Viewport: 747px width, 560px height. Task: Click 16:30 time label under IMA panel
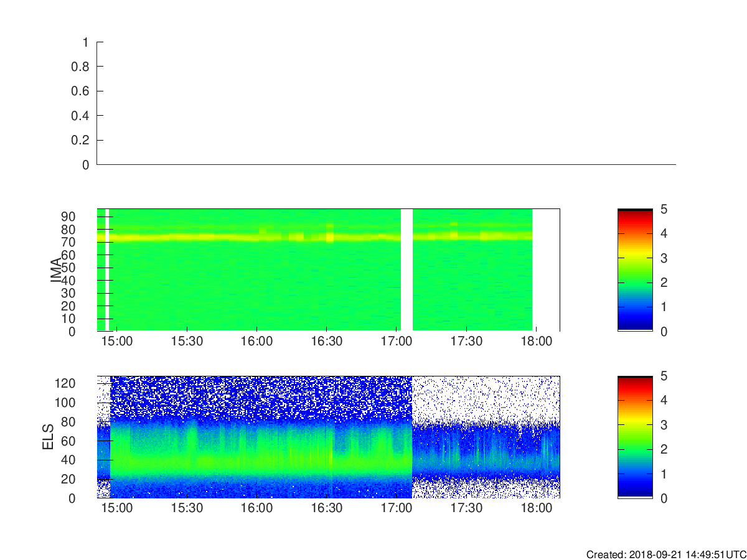click(327, 341)
